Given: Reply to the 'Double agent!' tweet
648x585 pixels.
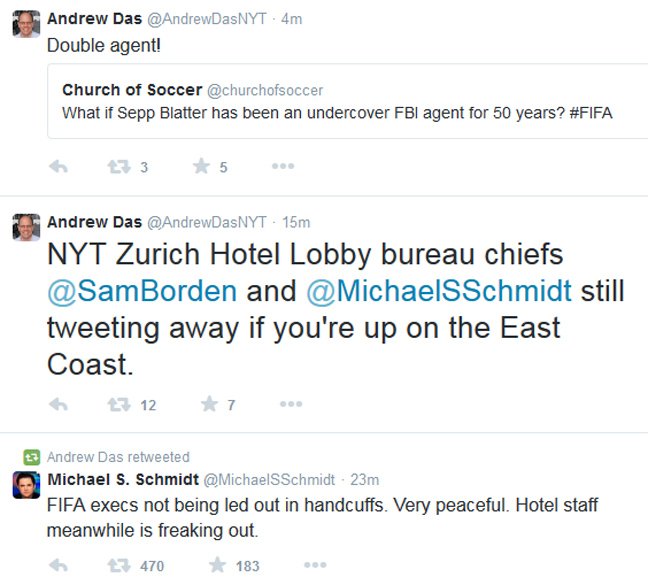Looking at the screenshot, I should (x=58, y=167).
